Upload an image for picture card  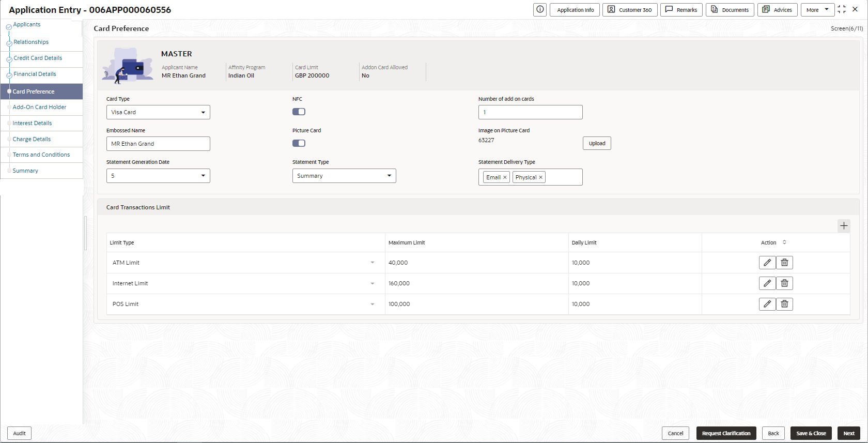[x=597, y=143]
